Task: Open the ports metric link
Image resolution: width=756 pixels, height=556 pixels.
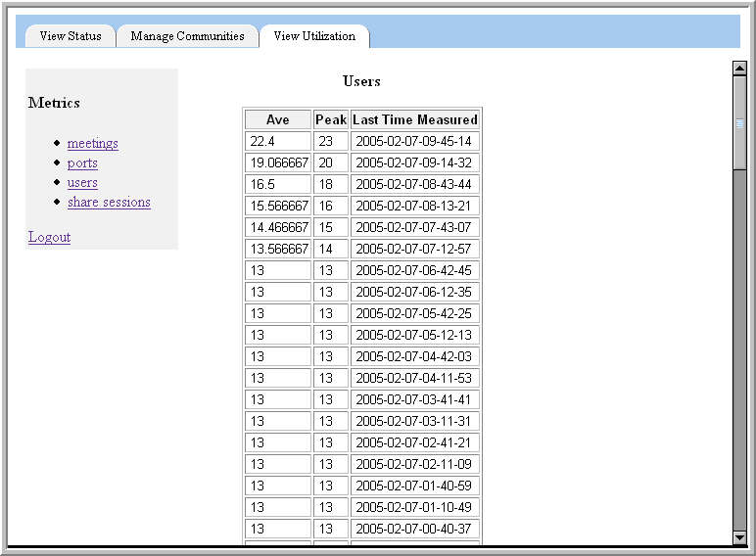Action: 82,162
